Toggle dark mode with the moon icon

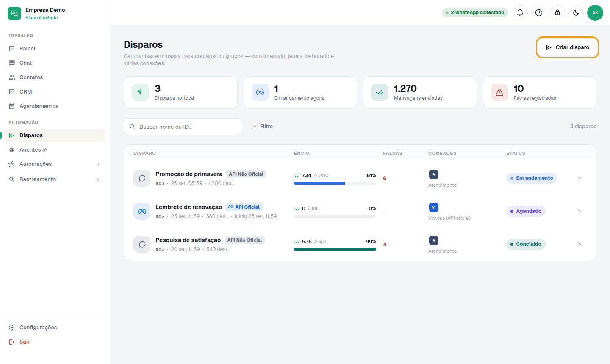coord(576,13)
